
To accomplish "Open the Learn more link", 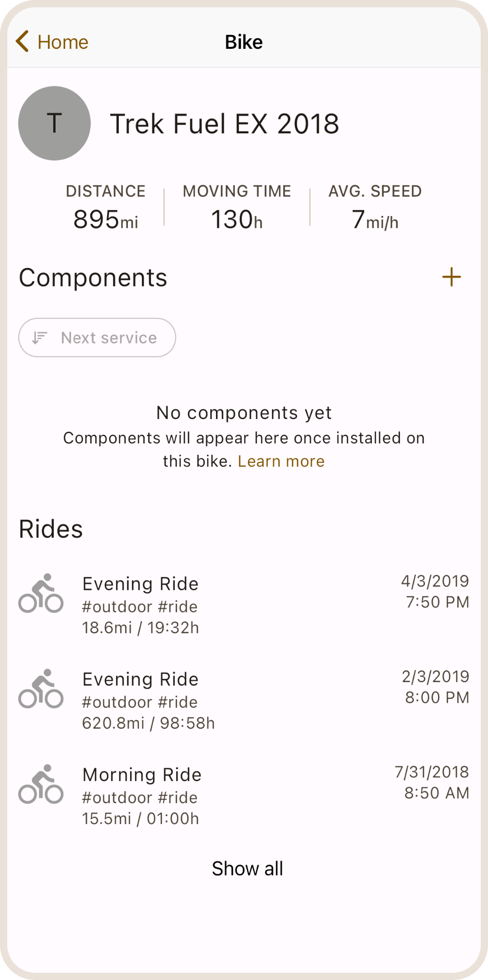I will pos(281,461).
